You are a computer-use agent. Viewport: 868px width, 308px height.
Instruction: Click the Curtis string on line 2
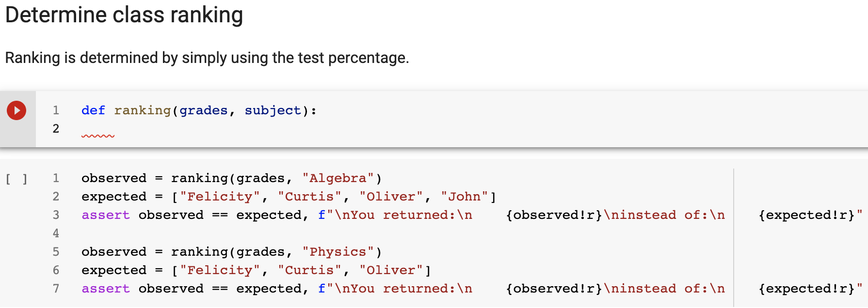(x=309, y=196)
